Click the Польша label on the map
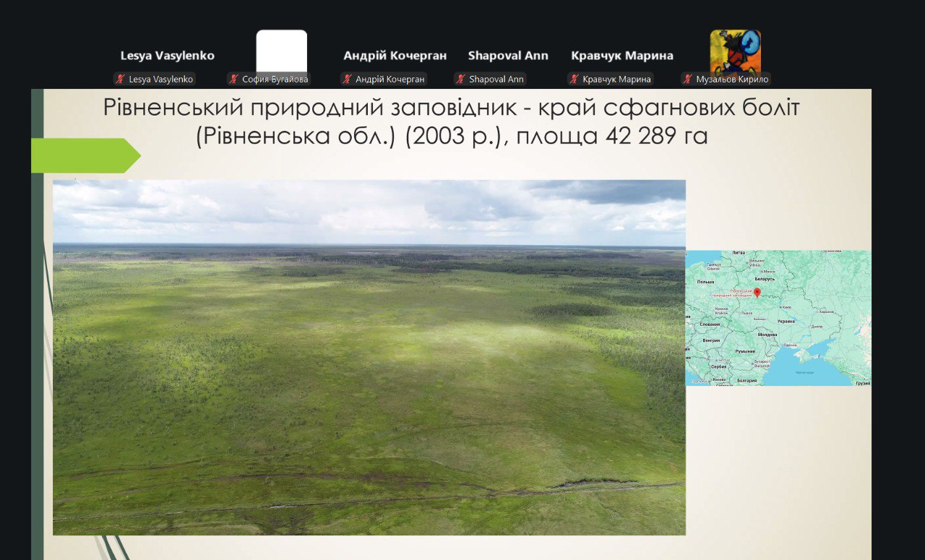The width and height of the screenshot is (925, 560). 704,282
